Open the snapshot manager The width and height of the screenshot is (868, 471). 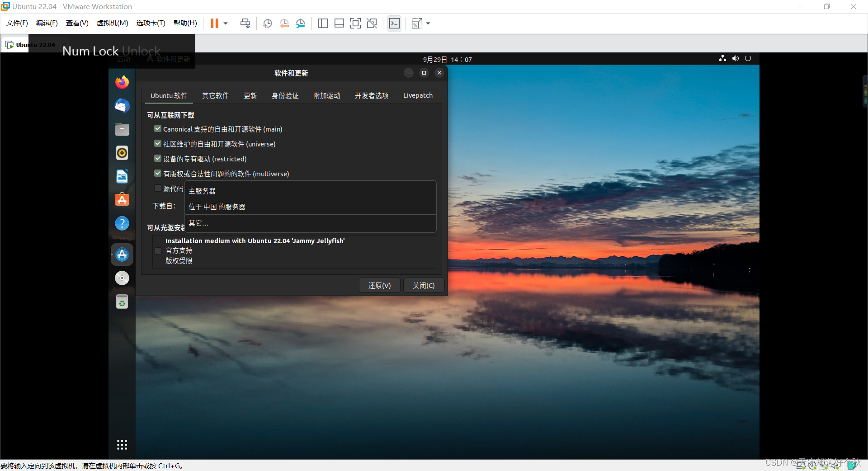coord(301,24)
